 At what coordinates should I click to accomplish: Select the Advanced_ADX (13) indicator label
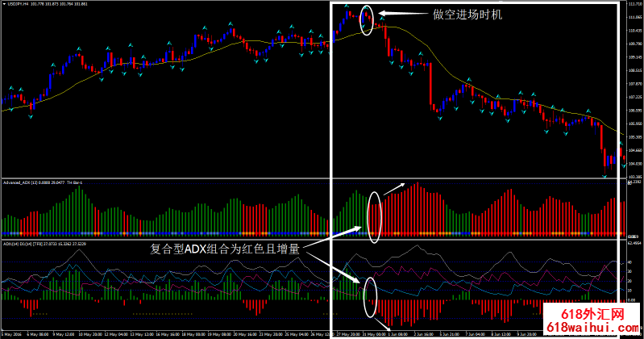(x=18, y=182)
